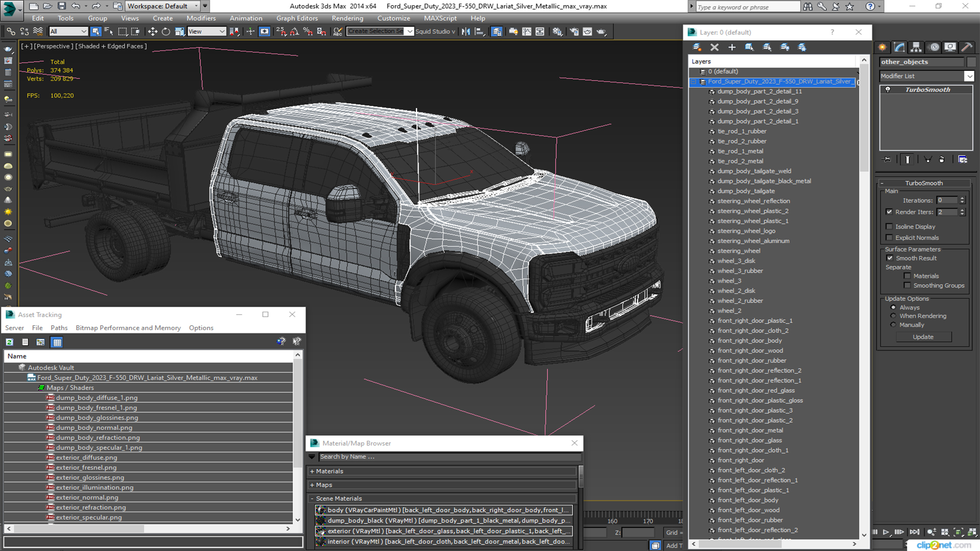Open the Rendering menu
980x551 pixels.
point(347,18)
